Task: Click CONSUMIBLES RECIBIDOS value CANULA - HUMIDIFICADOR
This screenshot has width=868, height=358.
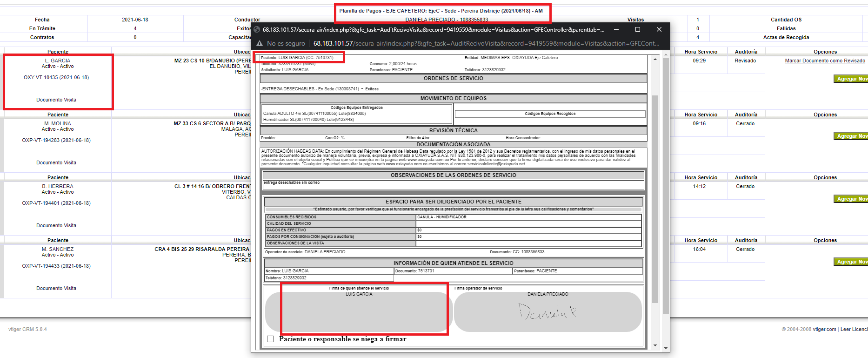Action: [x=528, y=217]
